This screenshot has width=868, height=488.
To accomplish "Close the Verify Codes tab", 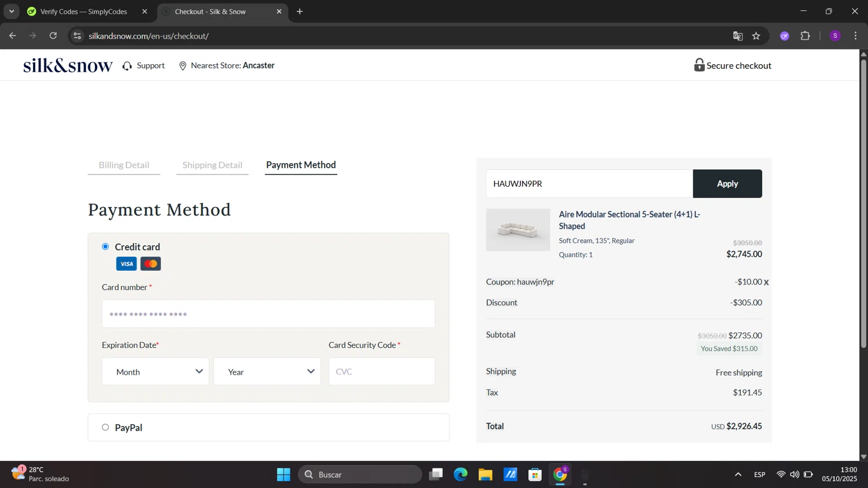I will point(145,12).
